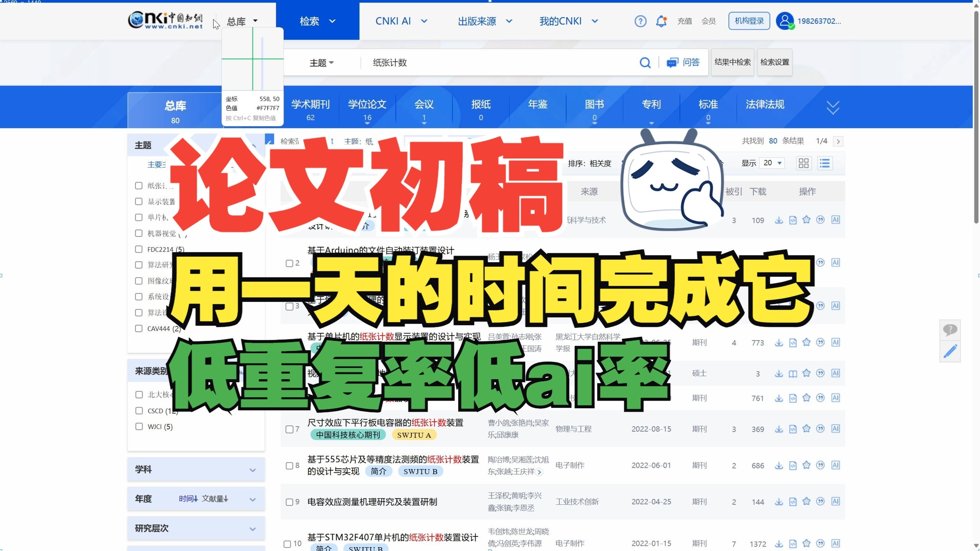Open the notification bell icon

pyautogui.click(x=661, y=21)
